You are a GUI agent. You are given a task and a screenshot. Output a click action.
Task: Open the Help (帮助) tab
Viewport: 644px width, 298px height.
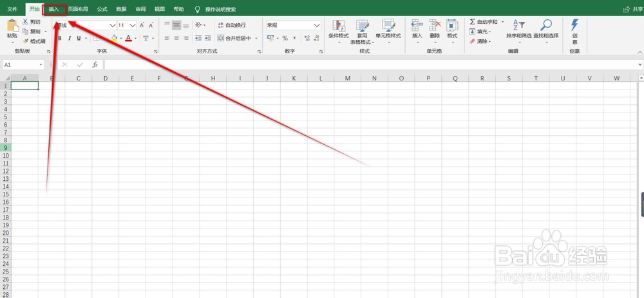pos(178,9)
